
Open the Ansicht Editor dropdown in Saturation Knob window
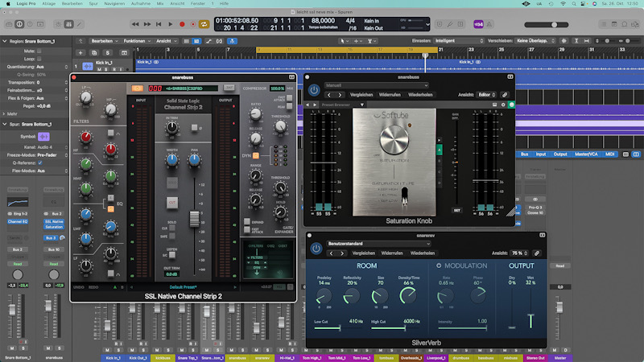(487, 95)
